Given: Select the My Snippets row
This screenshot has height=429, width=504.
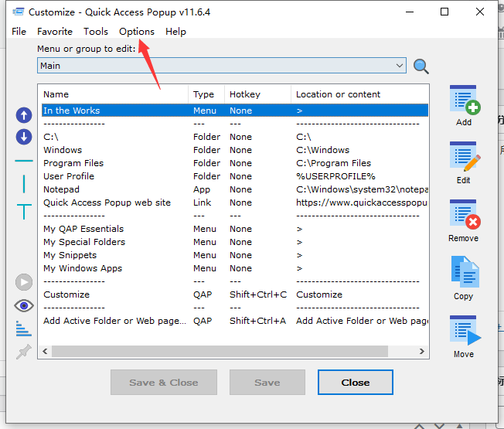Looking at the screenshot, I should pos(235,255).
